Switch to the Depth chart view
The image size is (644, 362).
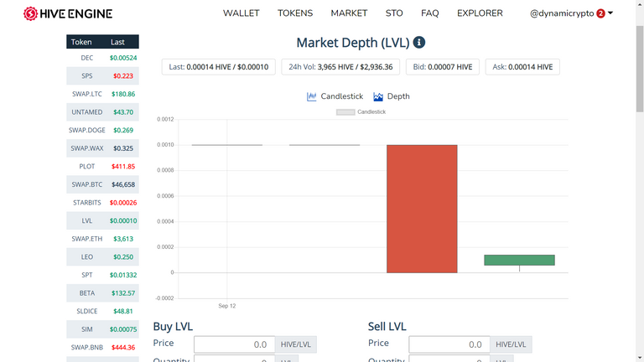coord(392,96)
